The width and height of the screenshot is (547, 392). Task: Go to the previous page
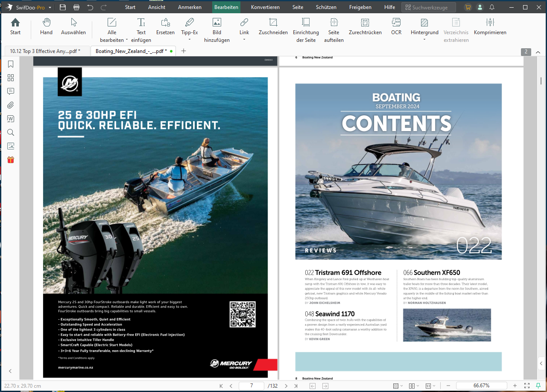click(x=231, y=386)
